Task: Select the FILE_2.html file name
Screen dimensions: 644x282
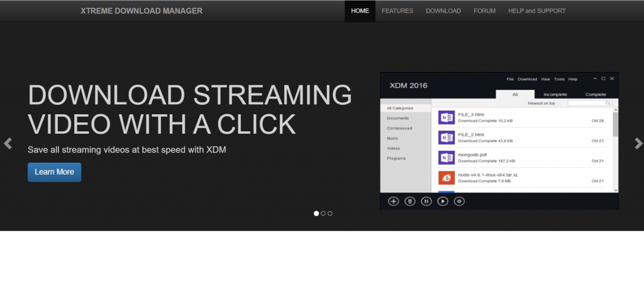Action: point(471,134)
